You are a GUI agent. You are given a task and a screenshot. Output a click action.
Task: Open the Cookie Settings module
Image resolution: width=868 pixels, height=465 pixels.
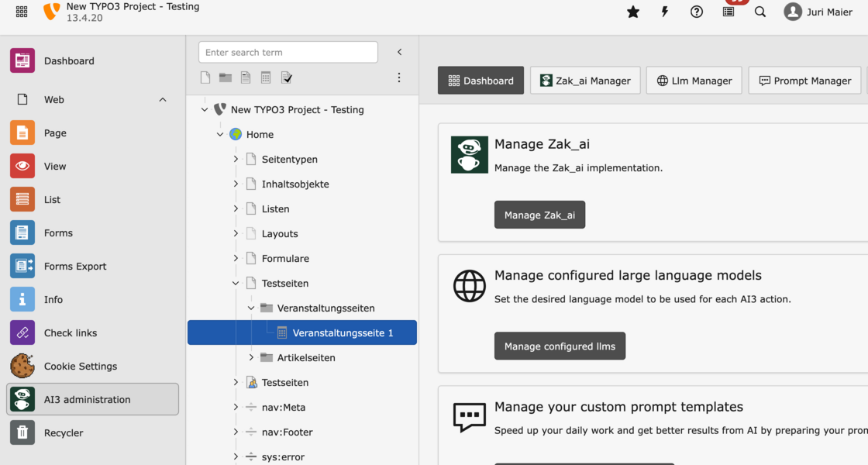(x=81, y=366)
